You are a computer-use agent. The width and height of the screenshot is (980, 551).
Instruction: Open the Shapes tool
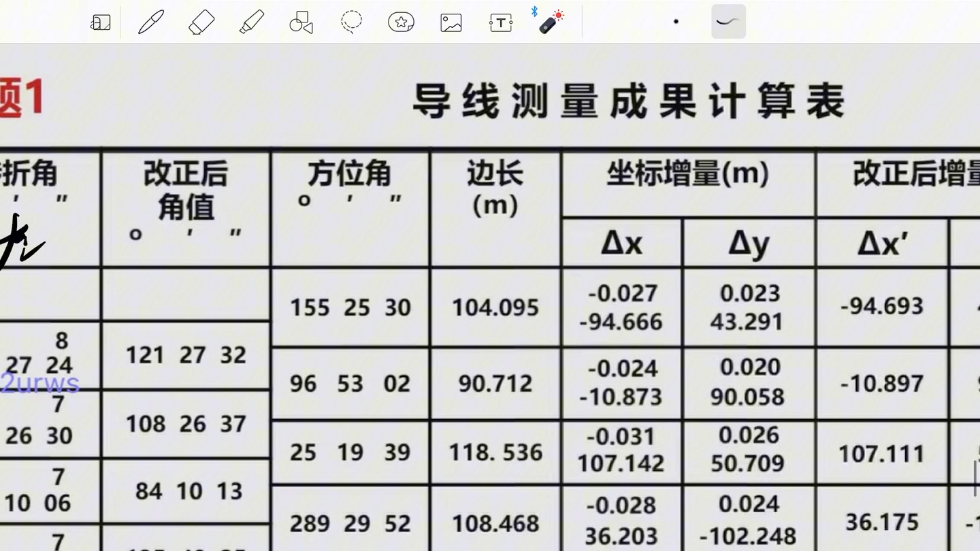pyautogui.click(x=301, y=22)
